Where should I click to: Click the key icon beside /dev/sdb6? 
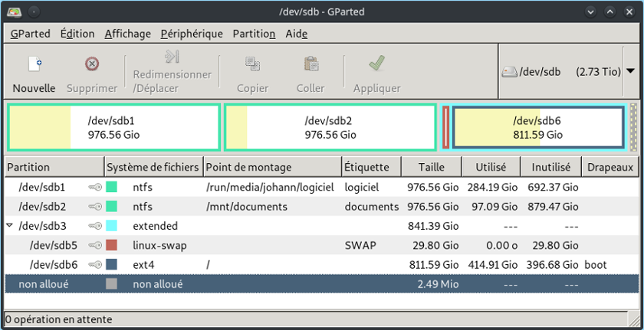[94, 264]
